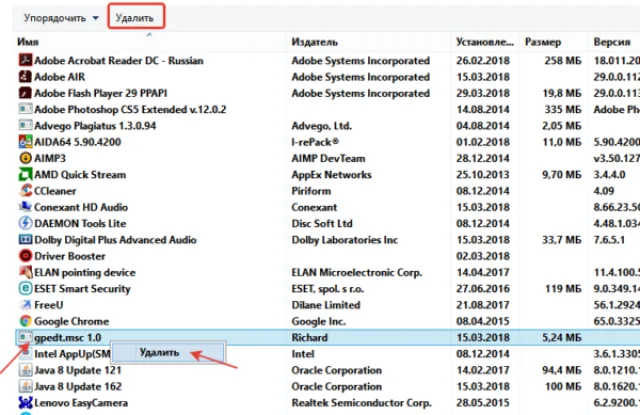
Task: Select the FreeU program name
Action: pos(49,305)
